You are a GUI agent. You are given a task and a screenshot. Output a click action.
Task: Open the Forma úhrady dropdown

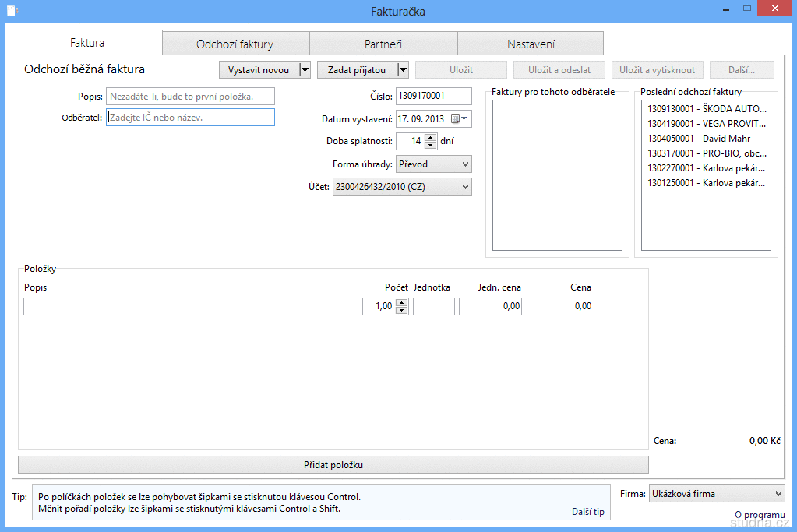(x=464, y=164)
